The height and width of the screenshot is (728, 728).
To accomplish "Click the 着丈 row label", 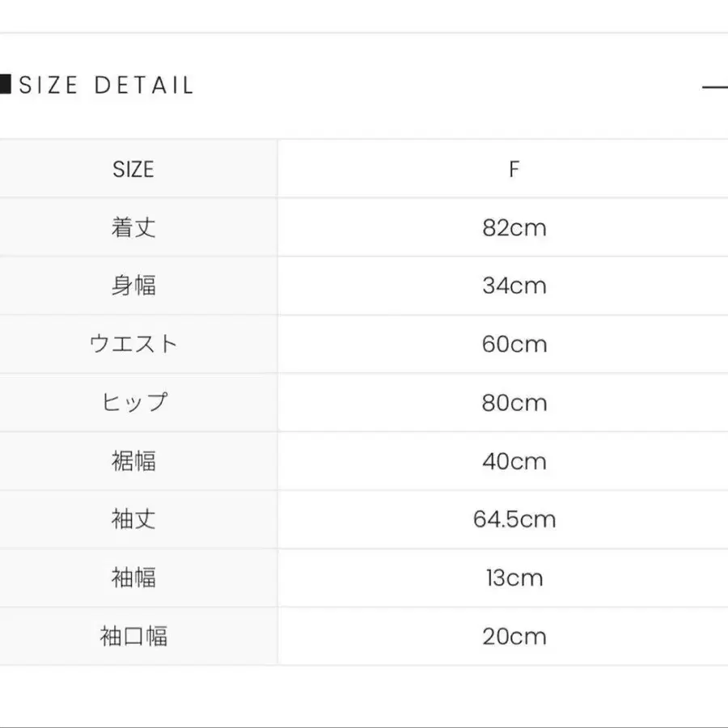I will pos(133,227).
